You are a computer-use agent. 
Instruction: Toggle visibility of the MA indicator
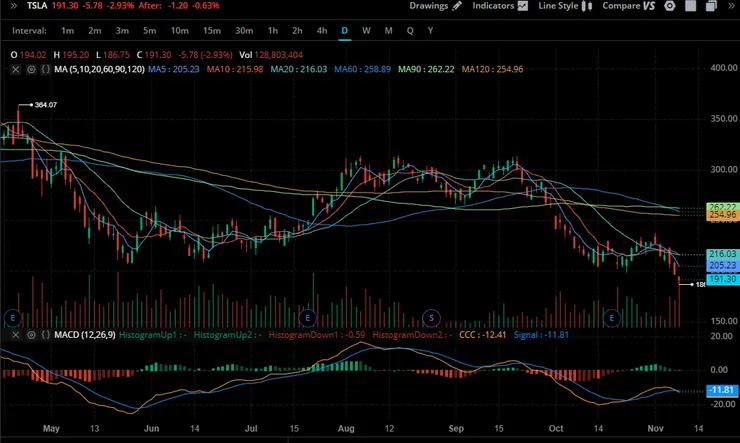31,69
